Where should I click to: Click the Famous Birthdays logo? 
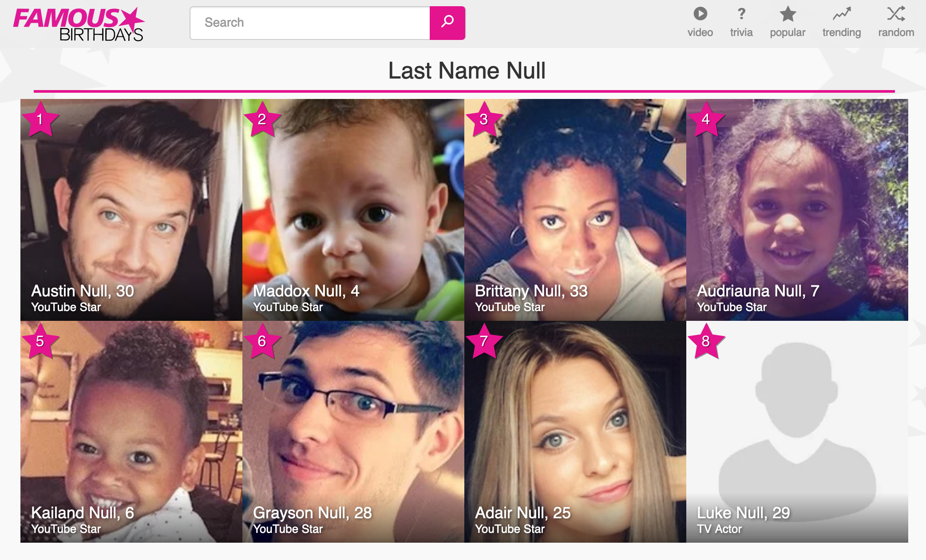point(79,24)
